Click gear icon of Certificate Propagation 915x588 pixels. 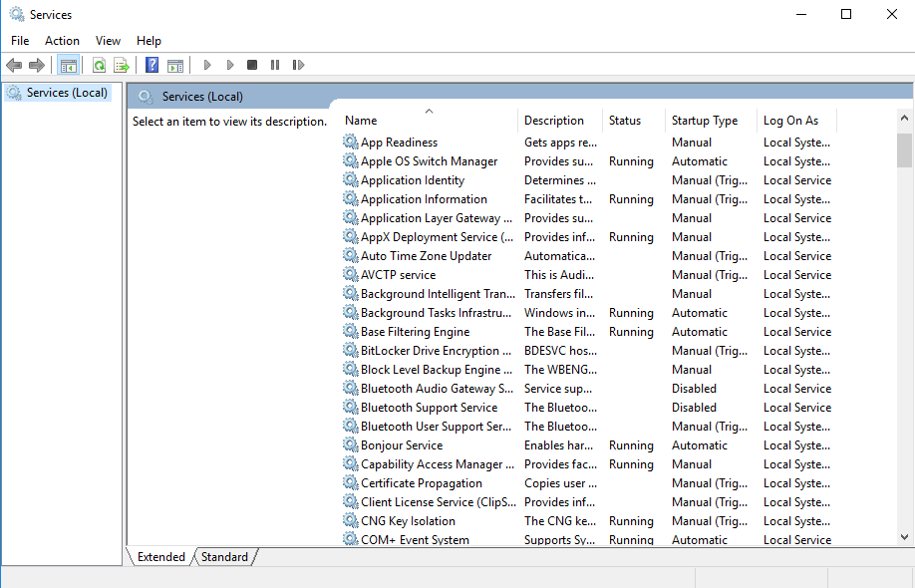coord(350,482)
